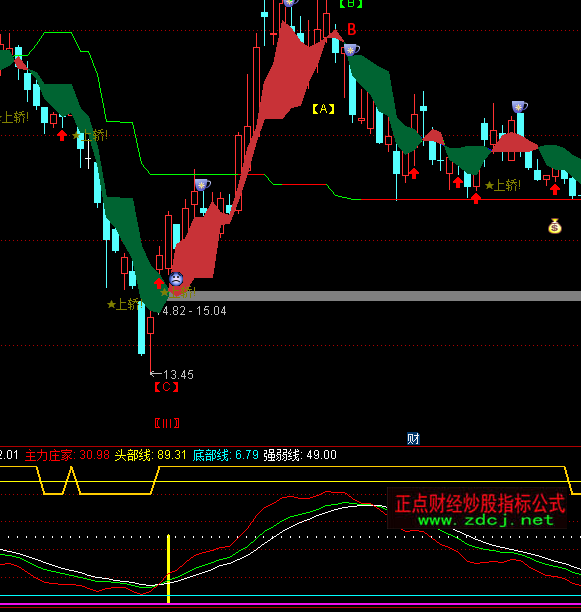Select the 主力庄家 indicator label
Image resolution: width=581 pixels, height=612 pixels.
point(49,455)
